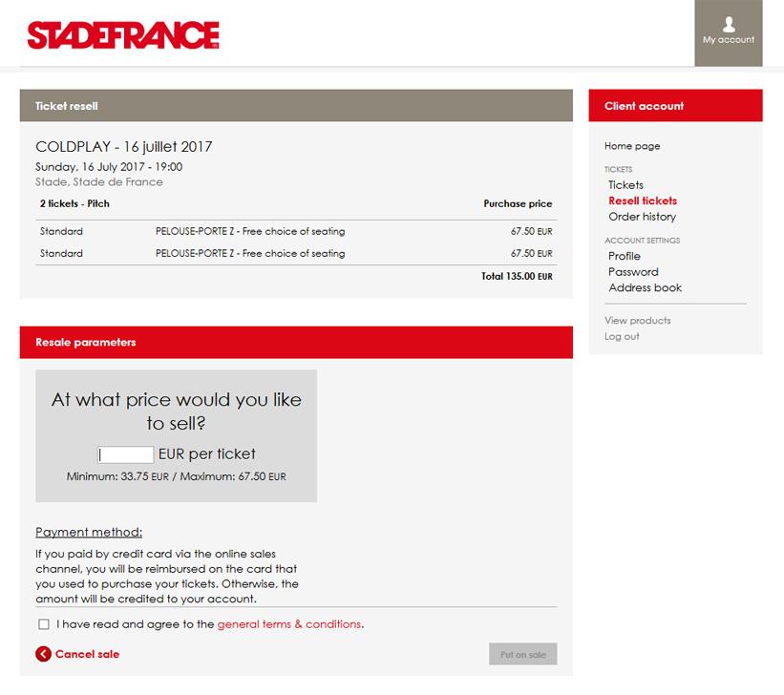Open Password settings

(x=633, y=272)
